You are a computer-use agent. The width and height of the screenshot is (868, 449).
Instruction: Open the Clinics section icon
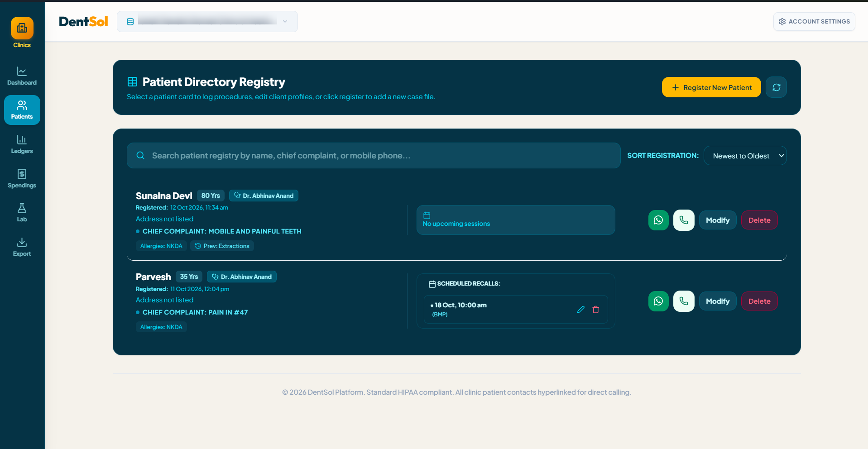pyautogui.click(x=22, y=28)
